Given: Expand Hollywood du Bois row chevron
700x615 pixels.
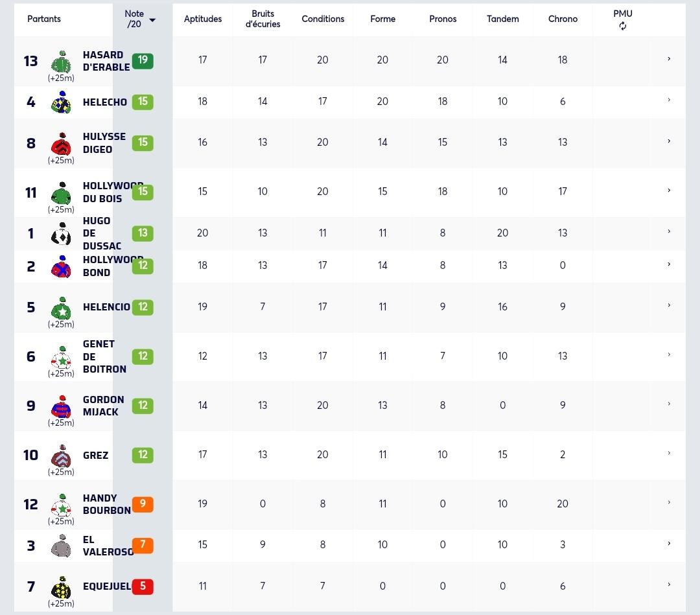Looking at the screenshot, I should (669, 191).
